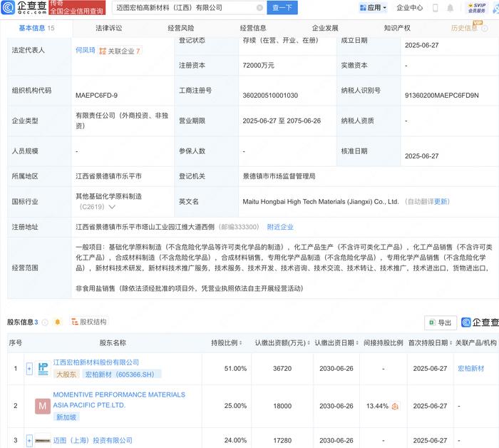Viewport: 499px width, 448px height.
Task: Open 企业中心 link
Action: point(410,8)
